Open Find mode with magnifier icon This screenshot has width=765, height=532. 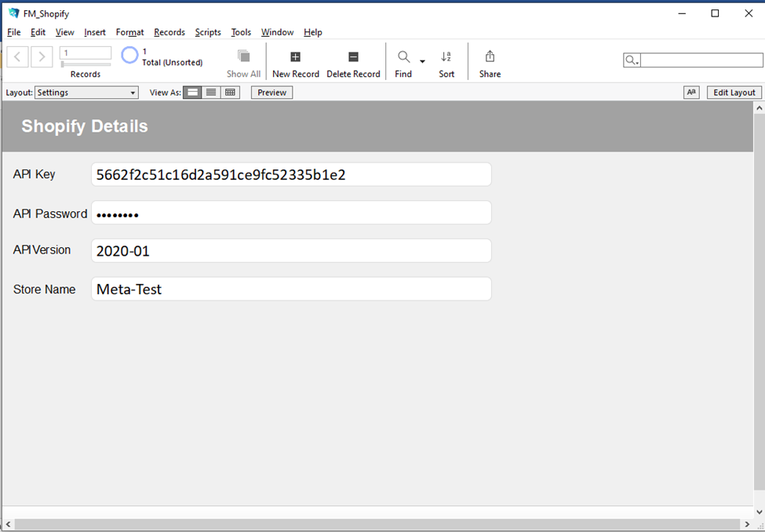403,57
